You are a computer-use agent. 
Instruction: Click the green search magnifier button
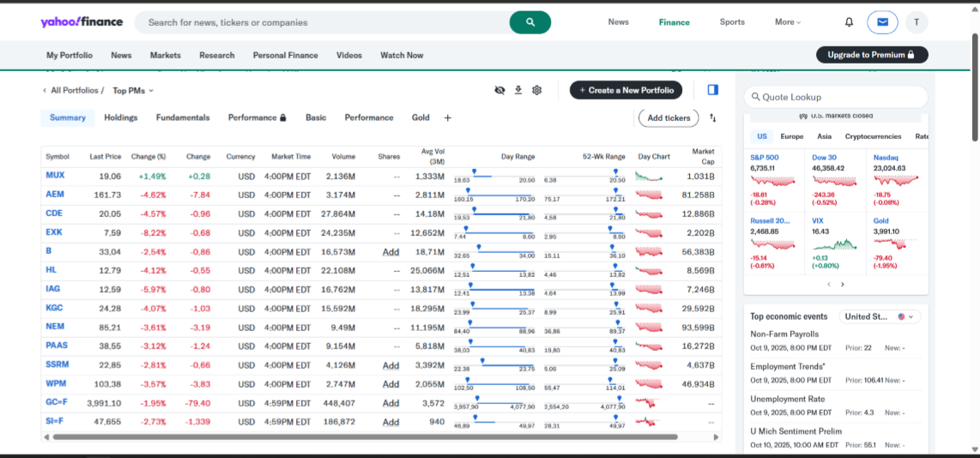tap(529, 22)
